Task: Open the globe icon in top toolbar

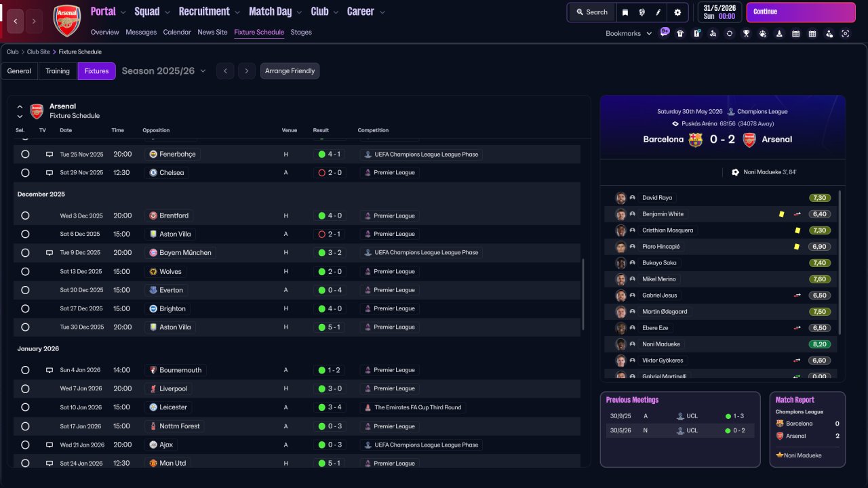Action: (x=642, y=12)
